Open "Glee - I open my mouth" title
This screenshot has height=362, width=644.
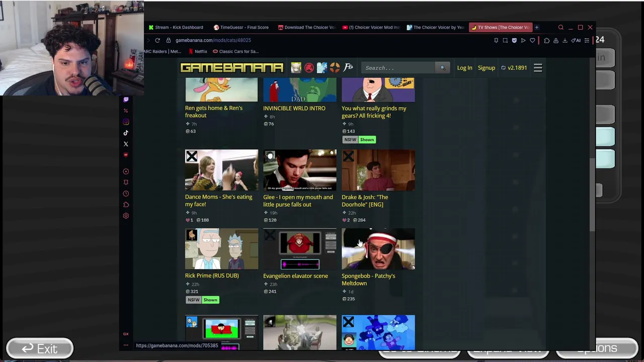click(298, 201)
